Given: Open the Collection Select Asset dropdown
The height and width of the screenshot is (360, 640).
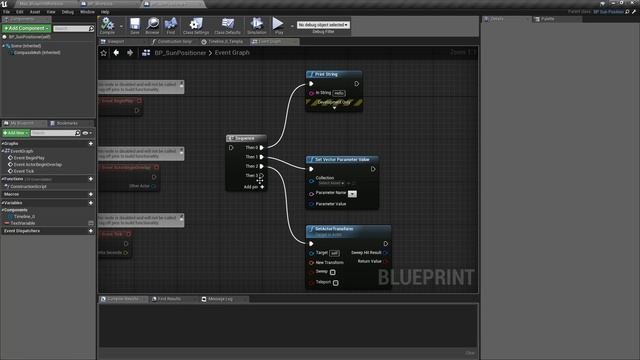Looking at the screenshot, I should (331, 183).
